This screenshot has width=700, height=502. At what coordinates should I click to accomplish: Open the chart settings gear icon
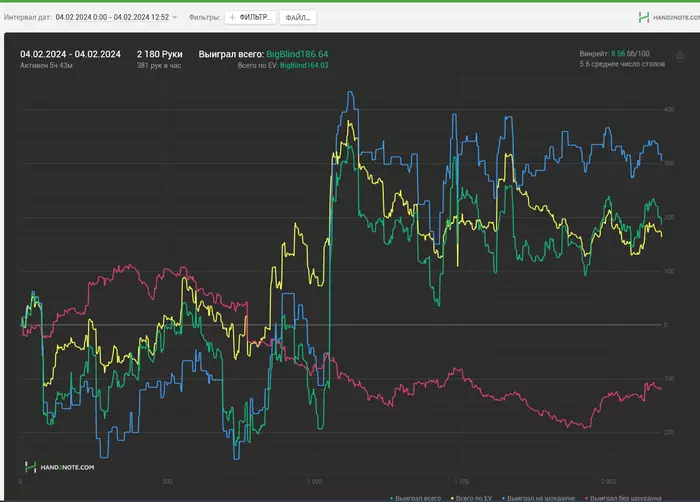point(679,55)
